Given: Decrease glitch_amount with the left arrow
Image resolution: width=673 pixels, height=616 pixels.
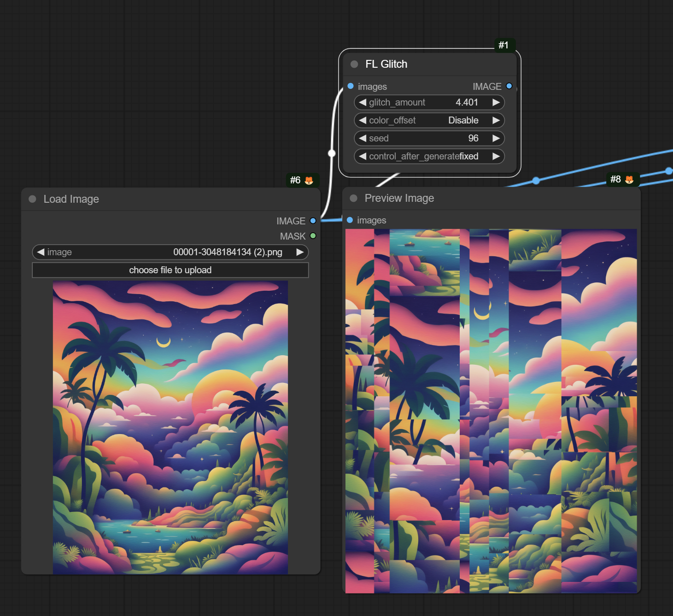Looking at the screenshot, I should click(x=363, y=102).
